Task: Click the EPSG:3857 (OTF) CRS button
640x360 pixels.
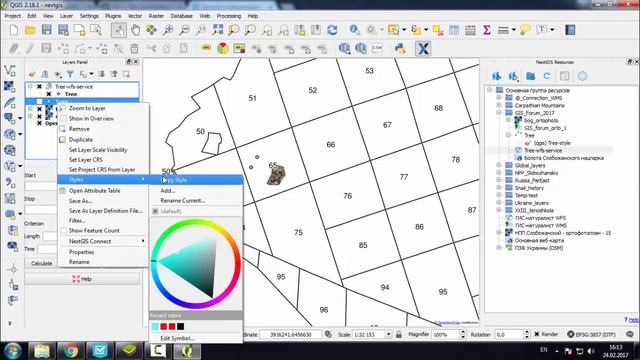Action: click(591, 334)
